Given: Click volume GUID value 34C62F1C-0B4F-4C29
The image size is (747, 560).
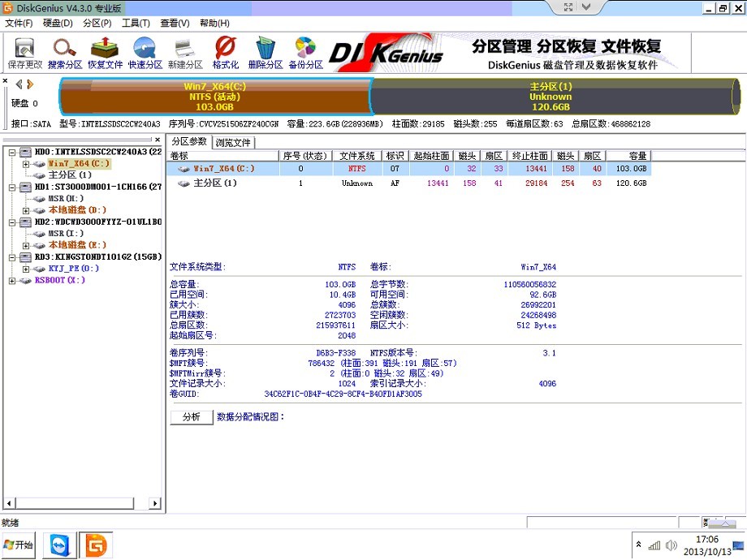Looking at the screenshot, I should 343,394.
